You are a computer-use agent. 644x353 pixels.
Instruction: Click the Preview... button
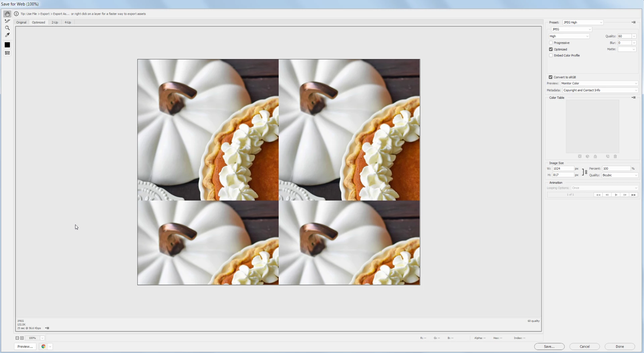(25, 347)
